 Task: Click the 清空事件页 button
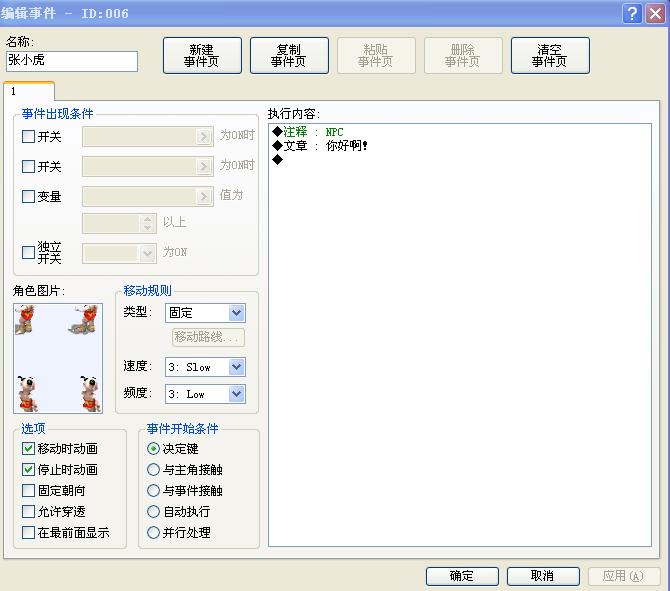(550, 56)
